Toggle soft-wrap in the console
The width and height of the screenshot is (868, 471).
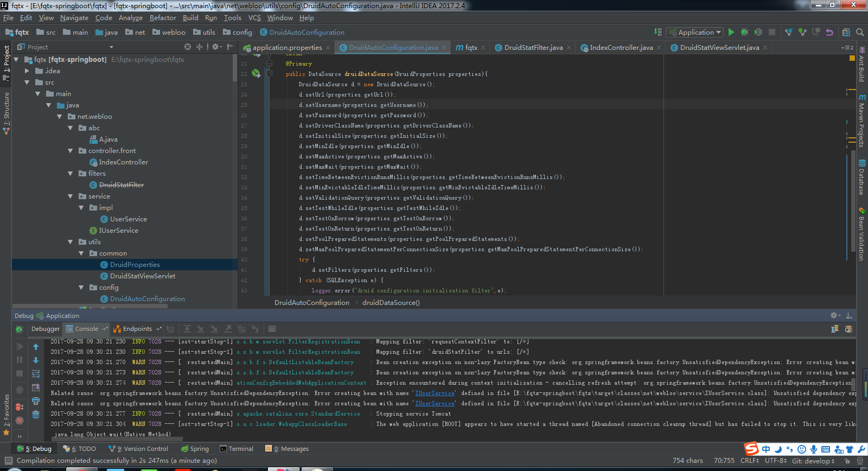click(x=36, y=374)
